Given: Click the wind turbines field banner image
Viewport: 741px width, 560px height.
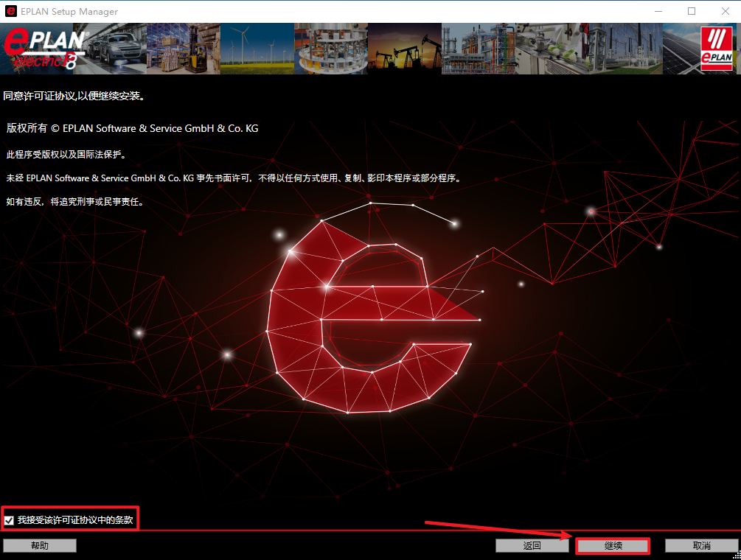Looking at the screenshot, I should (x=257, y=48).
